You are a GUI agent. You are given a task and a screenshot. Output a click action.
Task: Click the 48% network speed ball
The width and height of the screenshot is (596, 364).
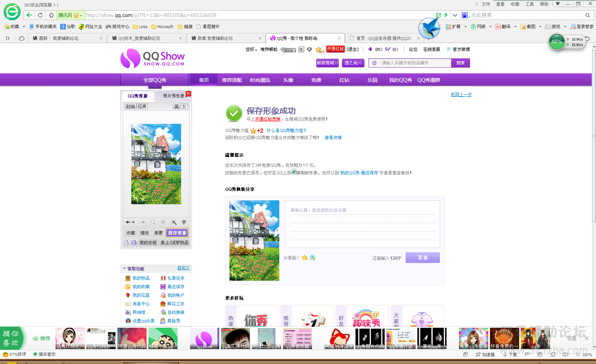tap(556, 42)
